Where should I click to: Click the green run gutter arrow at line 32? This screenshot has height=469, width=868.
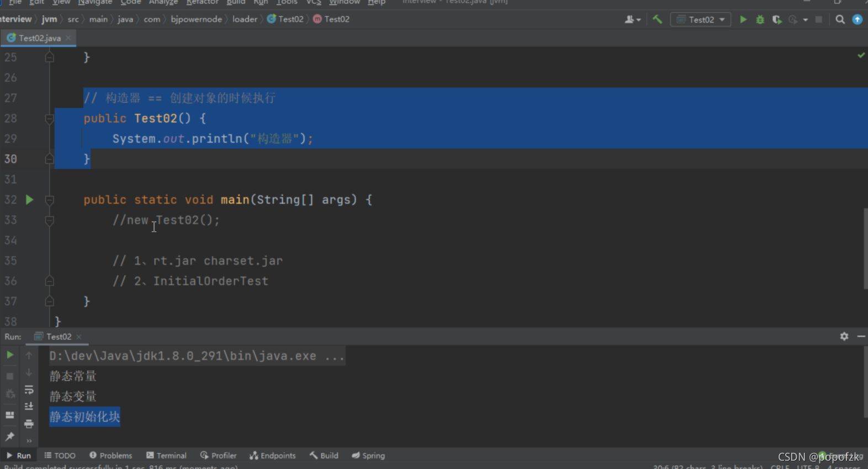29,200
